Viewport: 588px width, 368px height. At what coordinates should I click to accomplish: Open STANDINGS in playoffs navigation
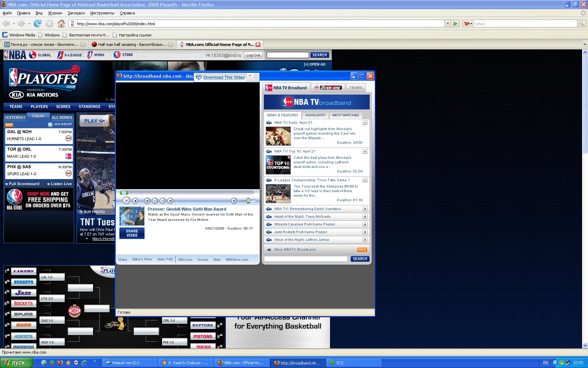coord(89,107)
